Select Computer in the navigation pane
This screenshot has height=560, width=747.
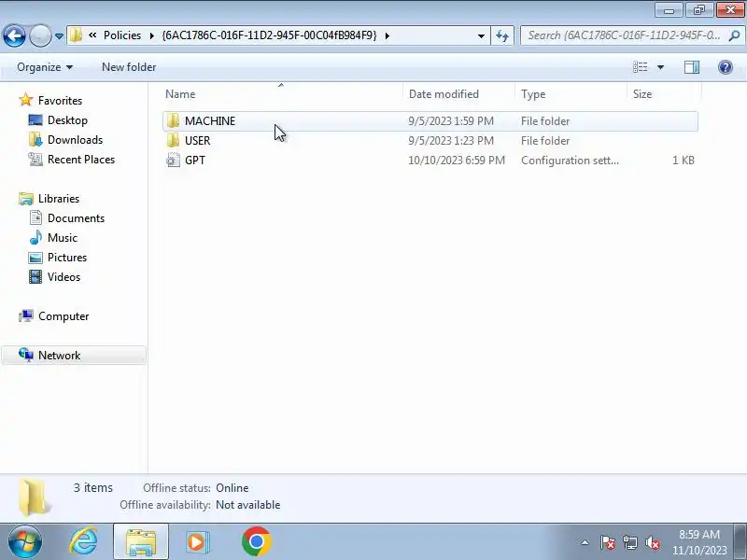click(x=63, y=316)
